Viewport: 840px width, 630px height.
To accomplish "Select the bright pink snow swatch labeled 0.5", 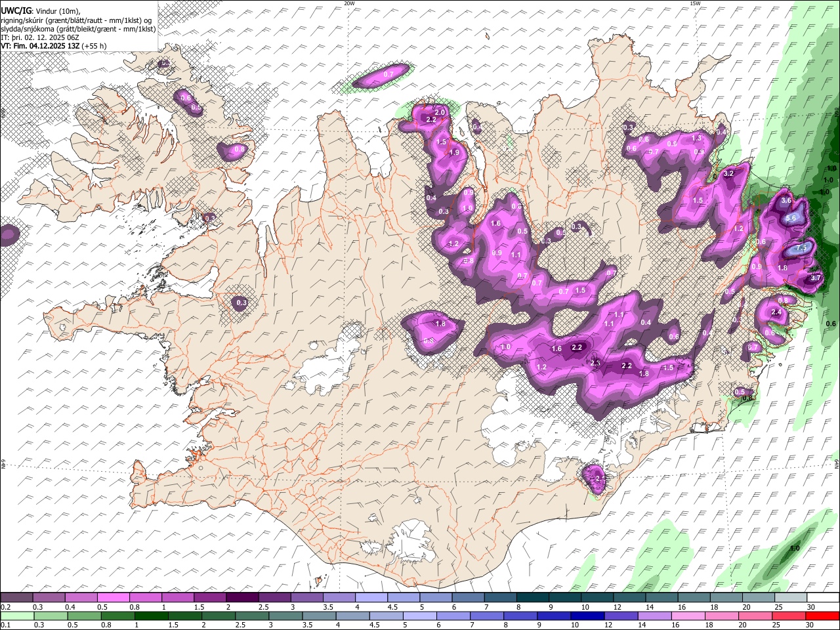I will [x=113, y=597].
